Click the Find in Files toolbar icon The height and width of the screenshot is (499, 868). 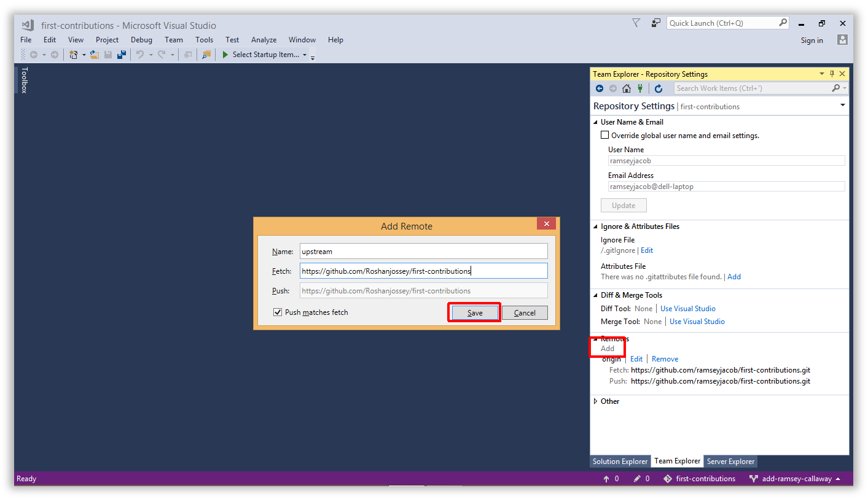click(x=207, y=55)
